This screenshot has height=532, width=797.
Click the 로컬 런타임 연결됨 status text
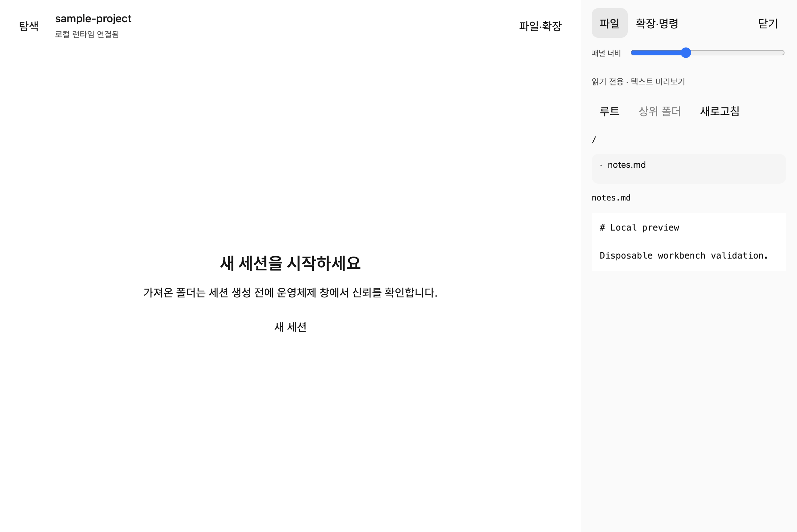[87, 34]
